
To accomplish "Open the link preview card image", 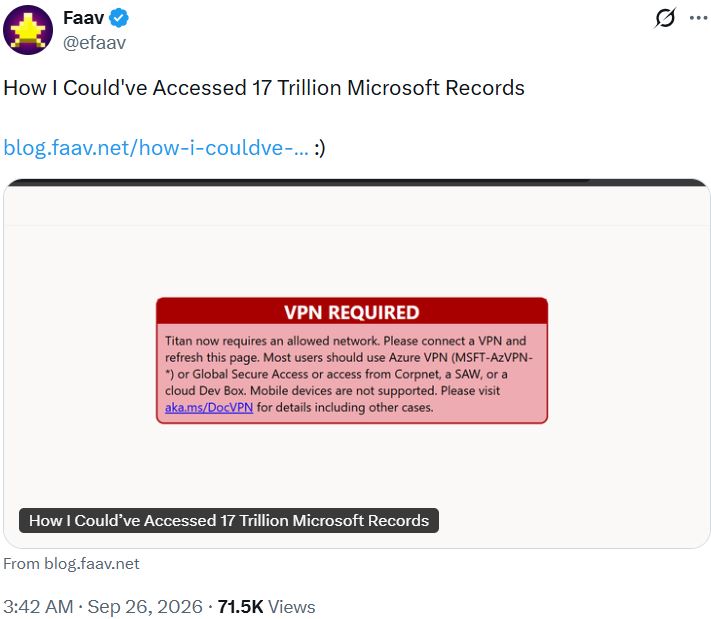I will [356, 364].
